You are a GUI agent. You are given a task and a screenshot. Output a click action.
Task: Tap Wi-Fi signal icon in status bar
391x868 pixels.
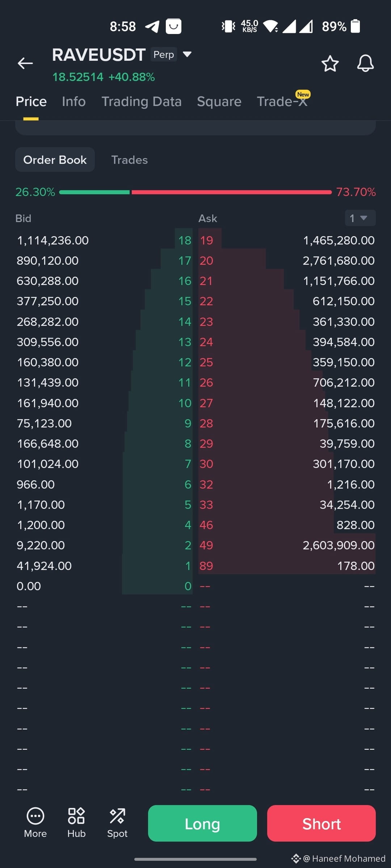point(270,26)
